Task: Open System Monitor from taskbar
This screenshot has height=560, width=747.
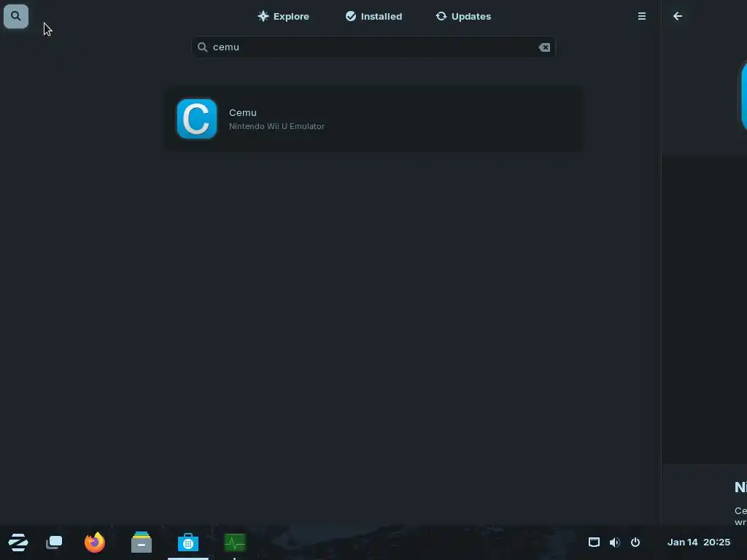Action: pos(235,542)
